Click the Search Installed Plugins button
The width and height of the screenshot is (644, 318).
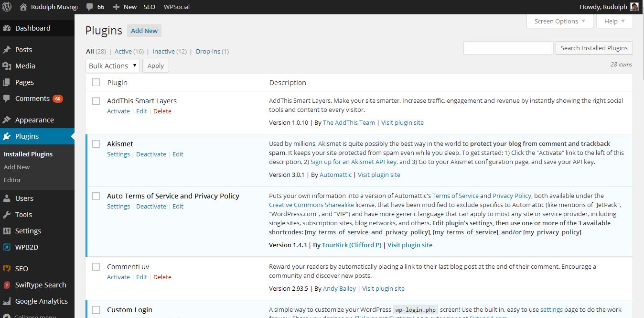[594, 48]
